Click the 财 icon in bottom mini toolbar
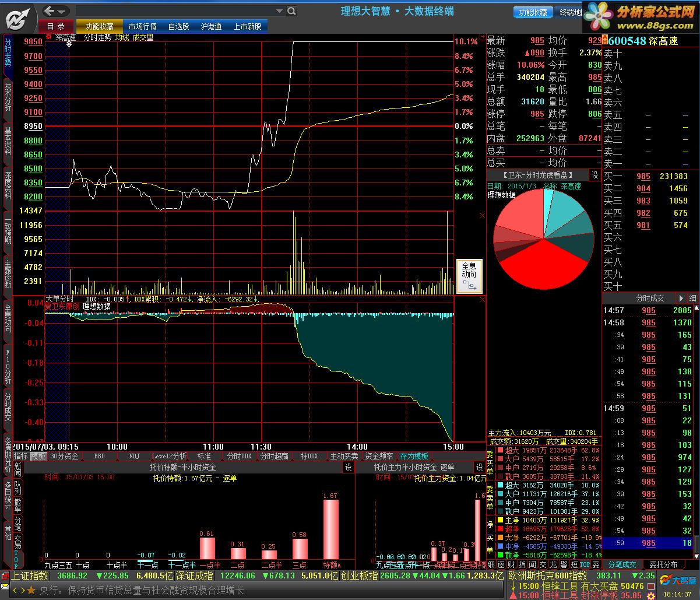This screenshot has height=600, width=700. (512, 564)
